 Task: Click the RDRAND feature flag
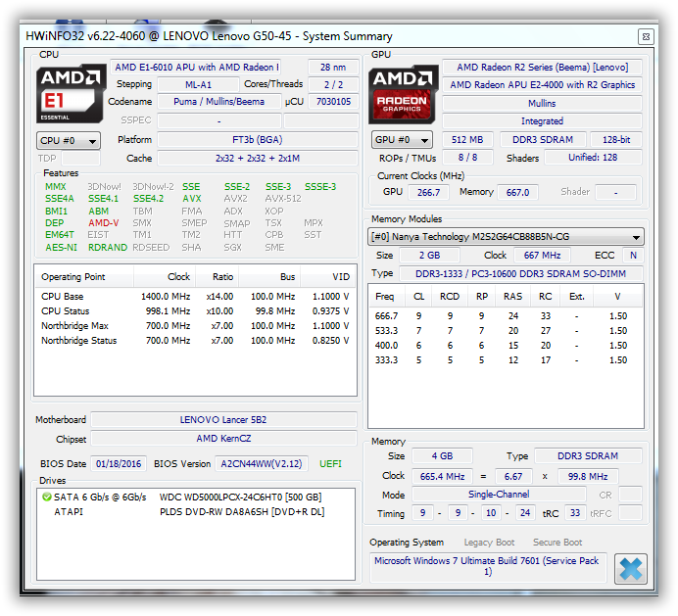(x=108, y=248)
